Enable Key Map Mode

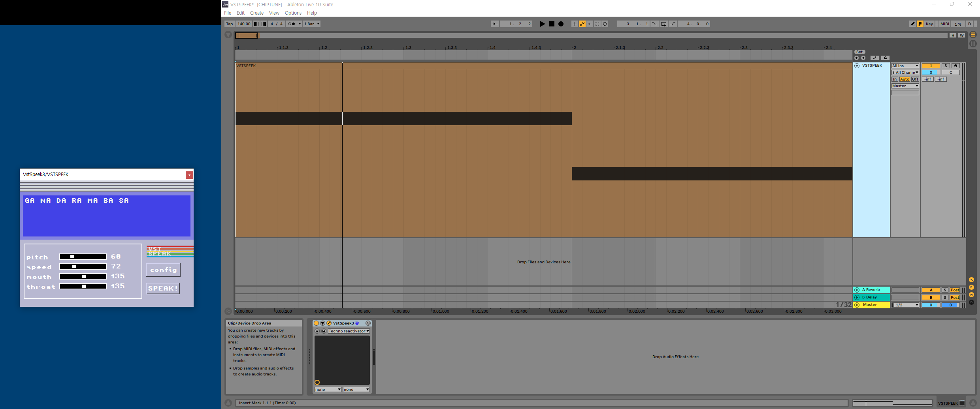pyautogui.click(x=929, y=24)
